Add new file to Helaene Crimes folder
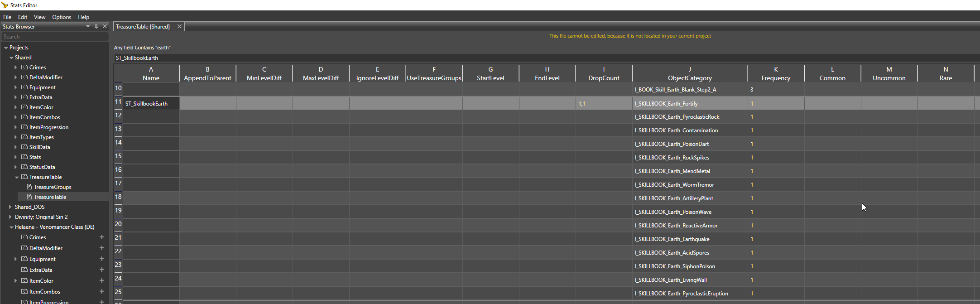This screenshot has width=980, height=304. pyautogui.click(x=102, y=237)
